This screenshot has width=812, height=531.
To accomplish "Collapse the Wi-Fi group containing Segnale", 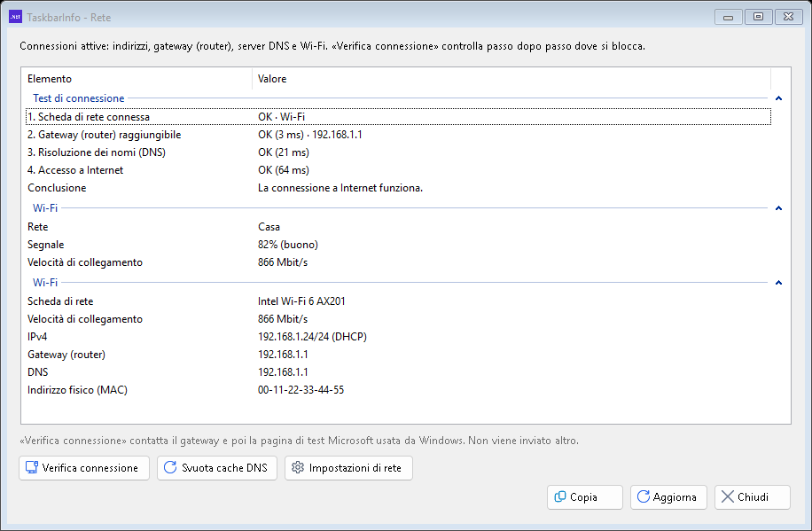I will pos(778,208).
